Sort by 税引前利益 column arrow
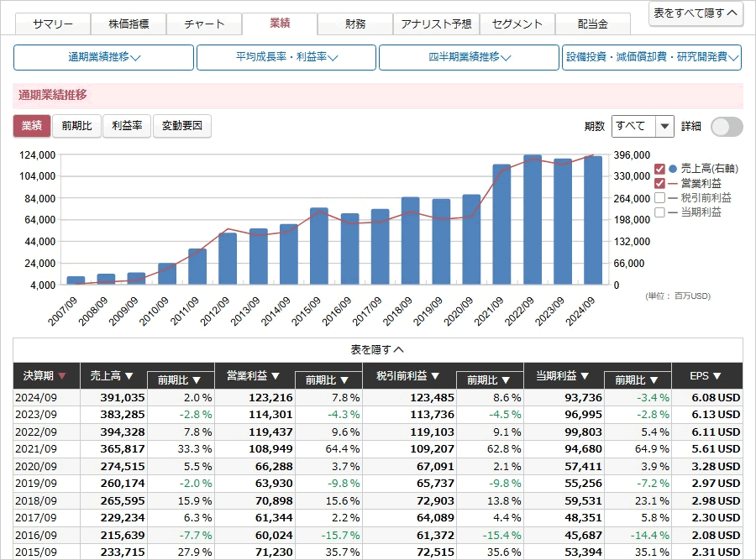Viewport: 756px width, 560px height. 434,376
